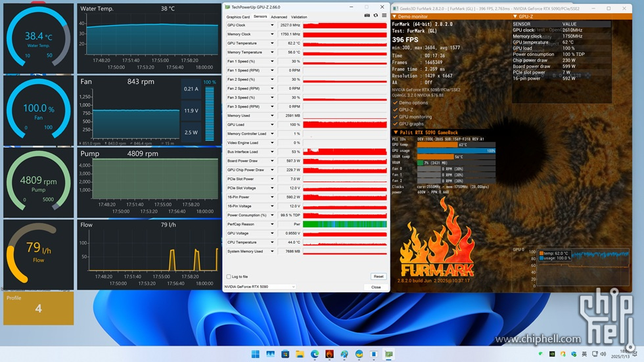Click network icon in system tray
Screen dimensions: 644x362
point(595,354)
